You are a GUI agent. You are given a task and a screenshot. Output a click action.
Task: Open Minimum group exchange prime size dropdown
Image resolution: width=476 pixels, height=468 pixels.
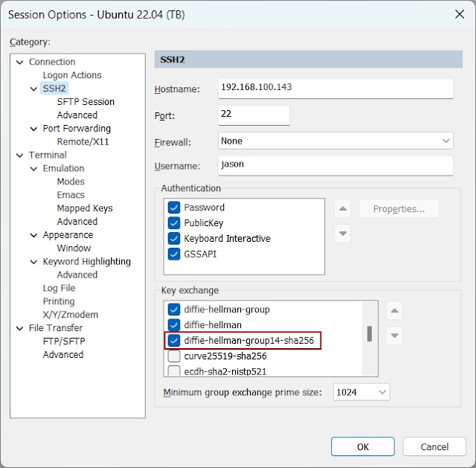(x=361, y=392)
